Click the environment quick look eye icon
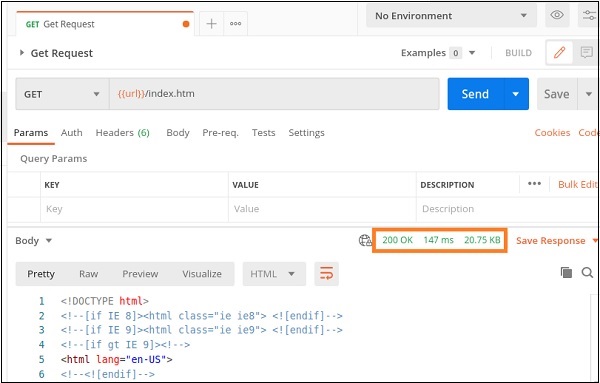This screenshot has height=383, width=600. pyautogui.click(x=557, y=15)
